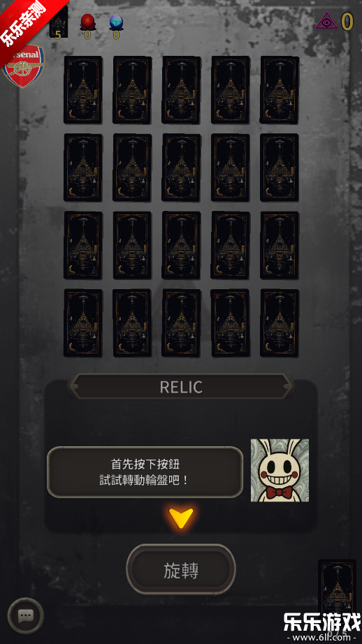Tap the rabbit character portrait
The height and width of the screenshot is (644, 362).
pyautogui.click(x=280, y=470)
